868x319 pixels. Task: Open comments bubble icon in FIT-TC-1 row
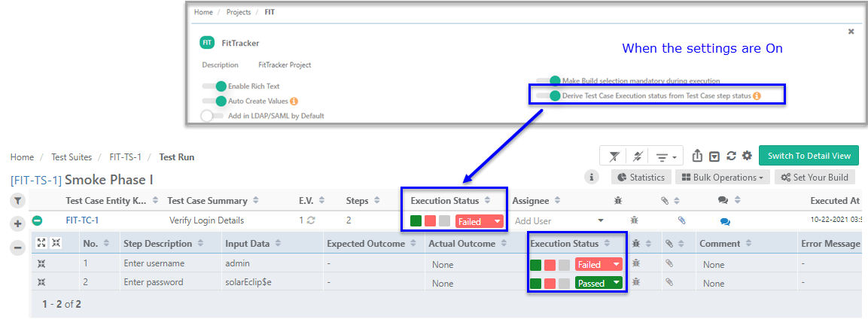tap(725, 221)
